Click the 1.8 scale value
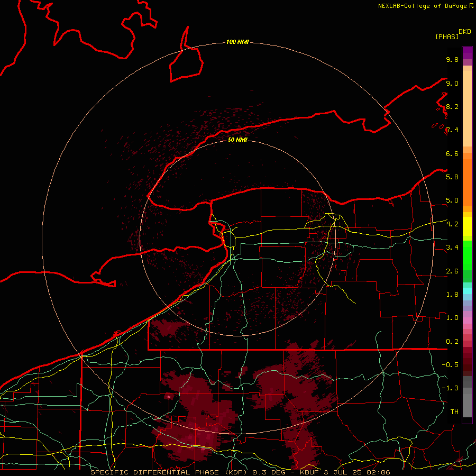 click(452, 295)
